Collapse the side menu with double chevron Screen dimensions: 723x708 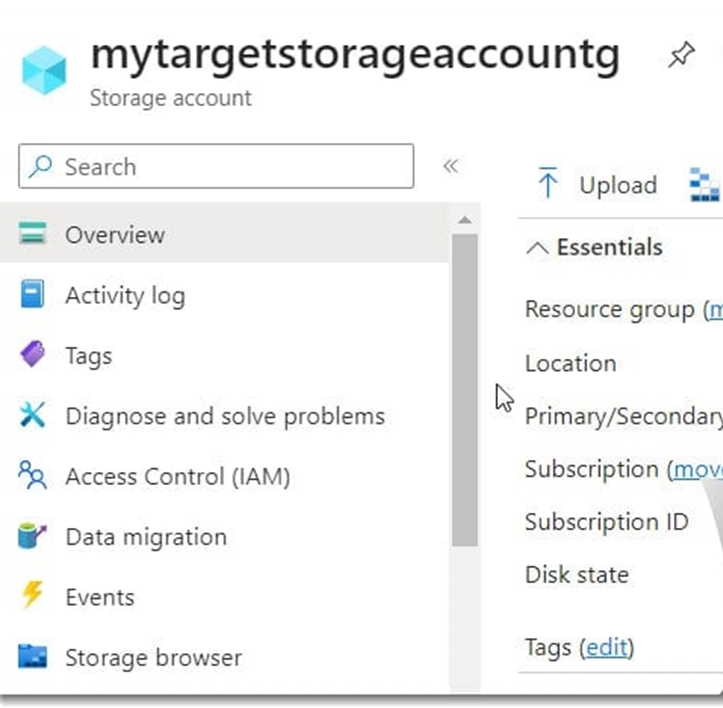pyautogui.click(x=450, y=166)
